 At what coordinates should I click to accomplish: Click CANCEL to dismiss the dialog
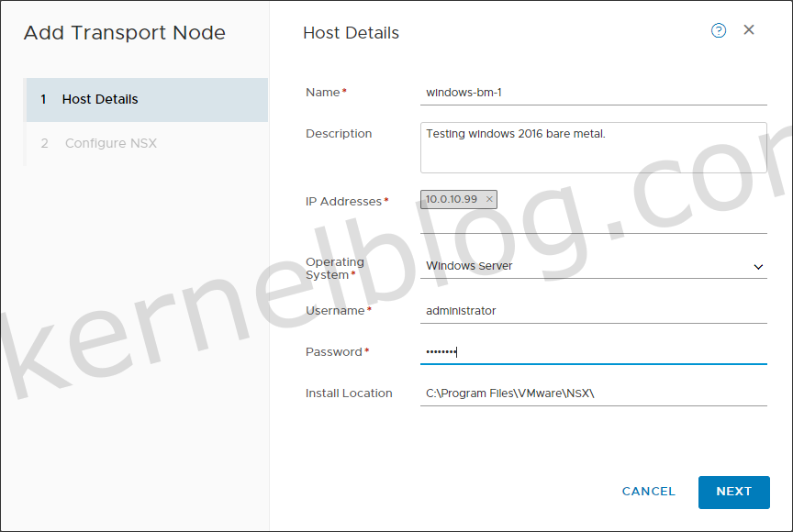pyautogui.click(x=648, y=492)
